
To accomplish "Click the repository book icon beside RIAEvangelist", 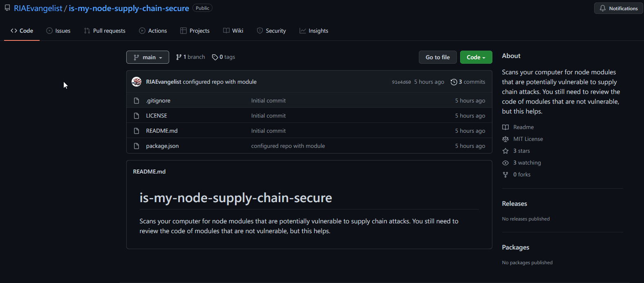I will pyautogui.click(x=7, y=8).
